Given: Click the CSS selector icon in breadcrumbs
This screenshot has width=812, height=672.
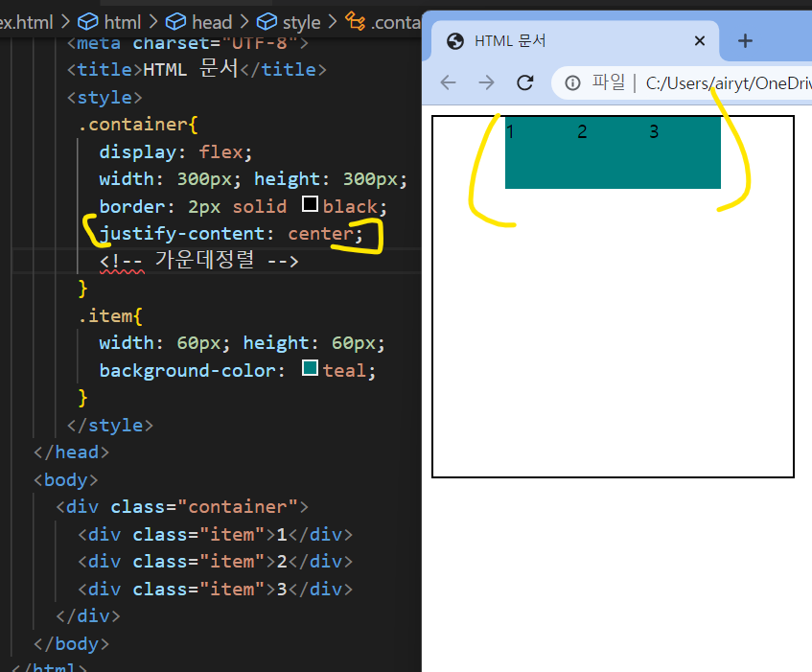Looking at the screenshot, I should (x=356, y=21).
